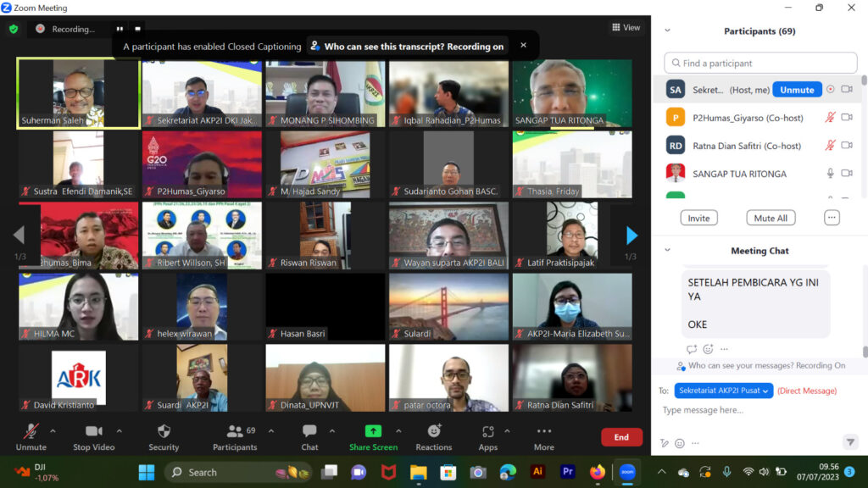868x488 pixels.
Task: Open the More menu in meeting toolbar
Action: [x=543, y=432]
